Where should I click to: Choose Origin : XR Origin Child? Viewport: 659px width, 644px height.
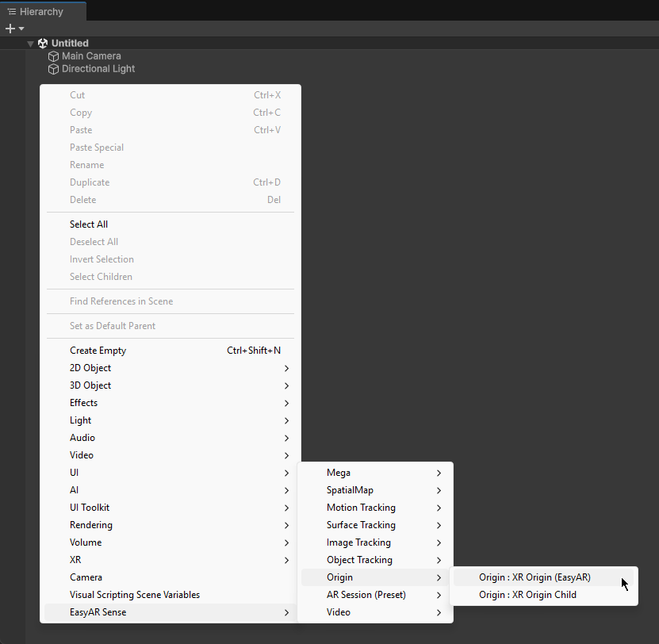527,595
